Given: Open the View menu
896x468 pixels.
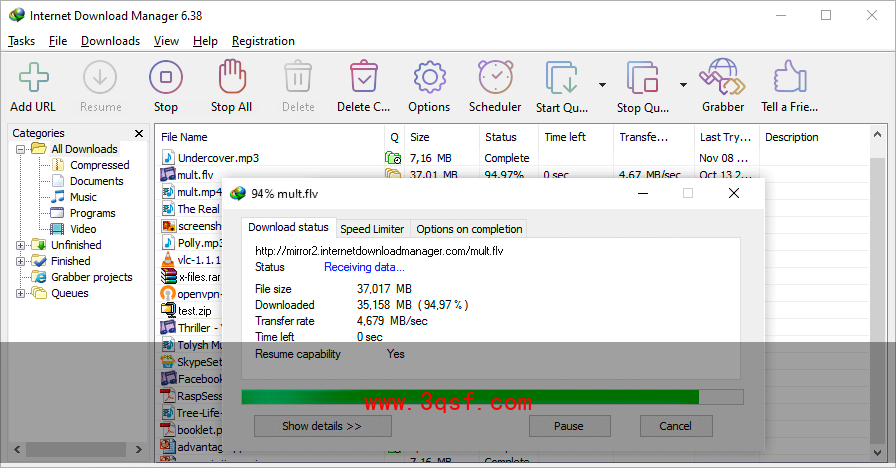Looking at the screenshot, I should 166,41.
